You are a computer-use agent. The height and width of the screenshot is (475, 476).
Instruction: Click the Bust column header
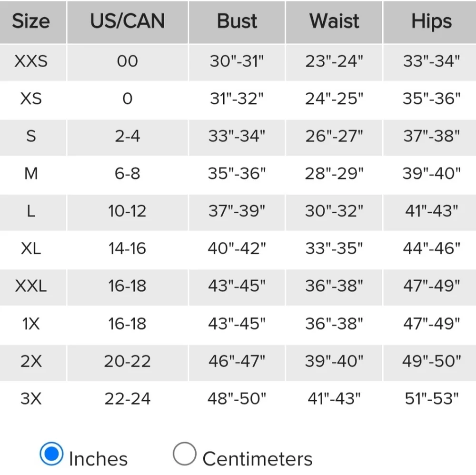(x=237, y=22)
